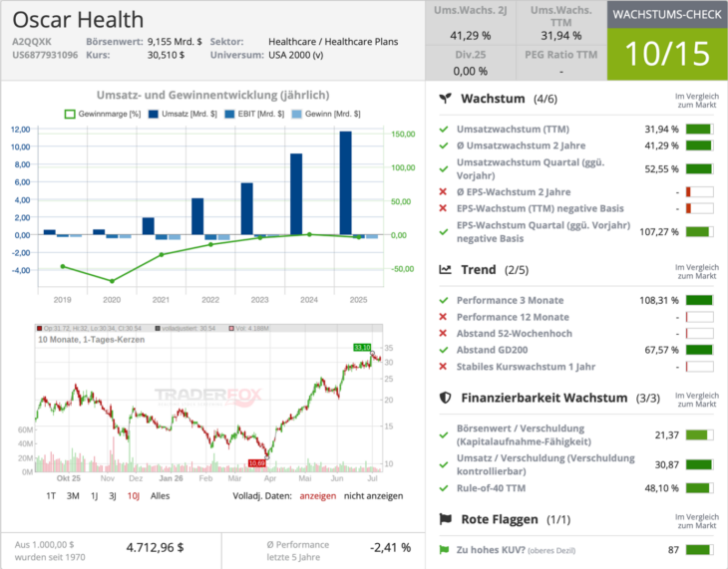Click the red cross for Stabiles Kurswachstum 1 Jahr
728x569 pixels.
(443, 366)
